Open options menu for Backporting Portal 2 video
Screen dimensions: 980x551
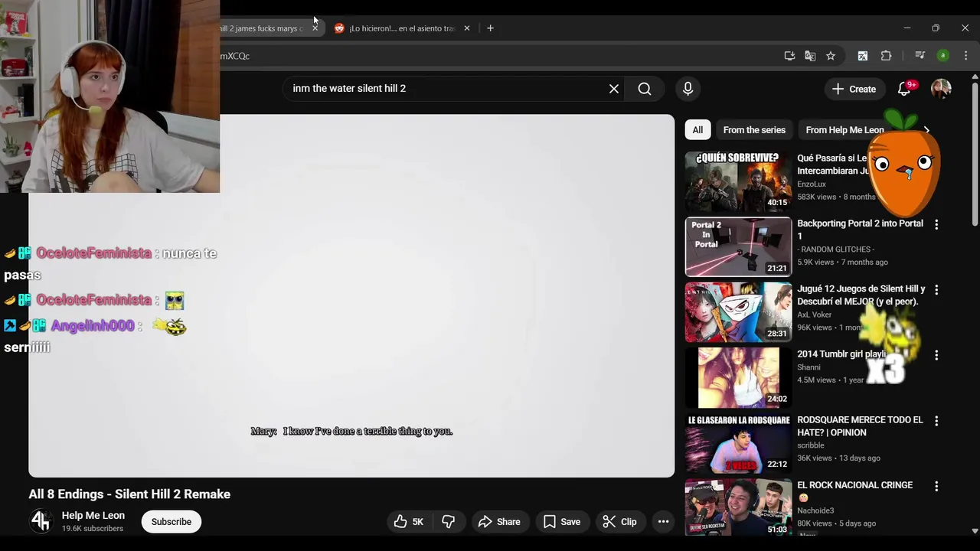click(936, 224)
